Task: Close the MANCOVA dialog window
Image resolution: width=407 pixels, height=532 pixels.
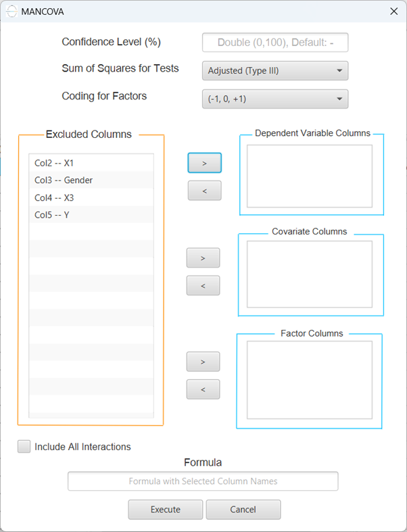Action: click(x=393, y=11)
